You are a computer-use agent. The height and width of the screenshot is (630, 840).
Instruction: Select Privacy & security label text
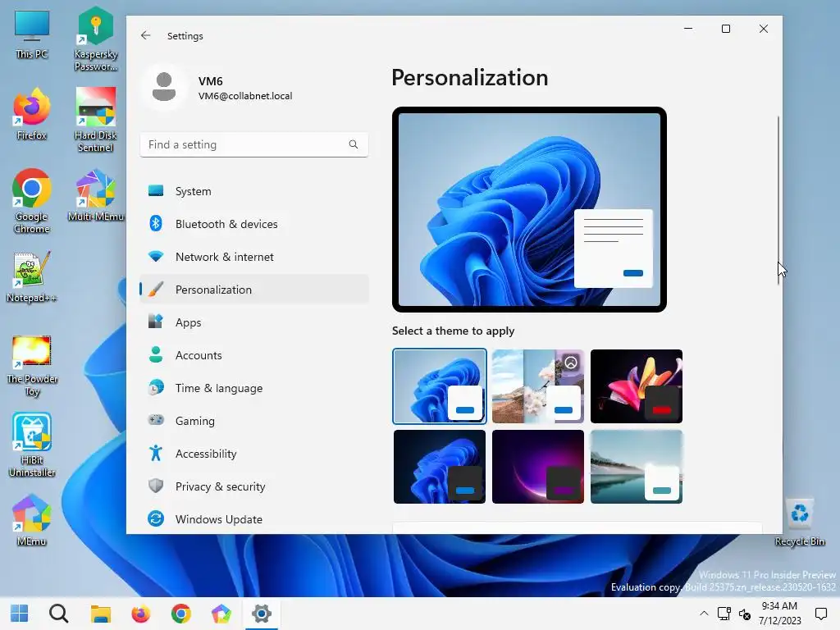pos(220,486)
